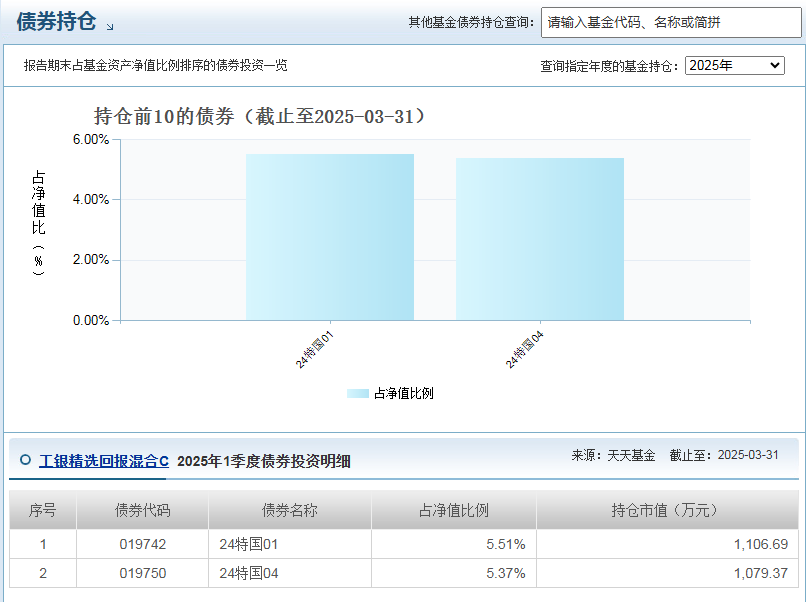
Task: Click the 5.51% ratio cell
Action: click(x=454, y=544)
